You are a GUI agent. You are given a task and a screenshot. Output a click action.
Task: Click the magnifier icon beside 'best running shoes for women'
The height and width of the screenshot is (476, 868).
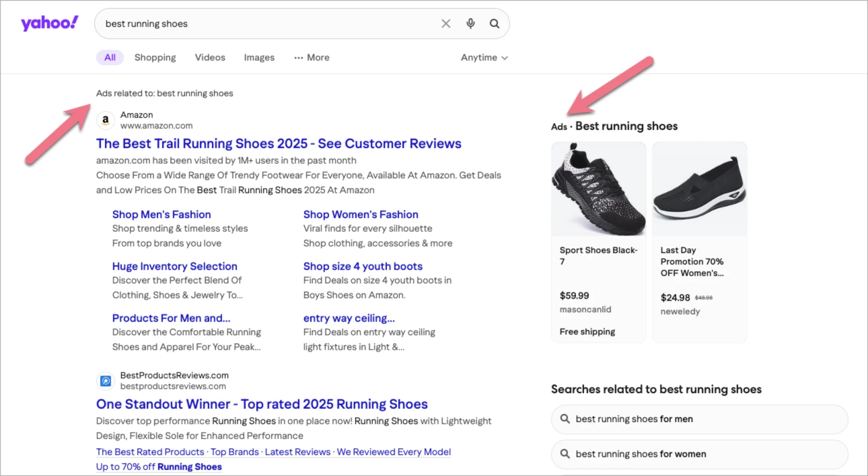(x=565, y=454)
